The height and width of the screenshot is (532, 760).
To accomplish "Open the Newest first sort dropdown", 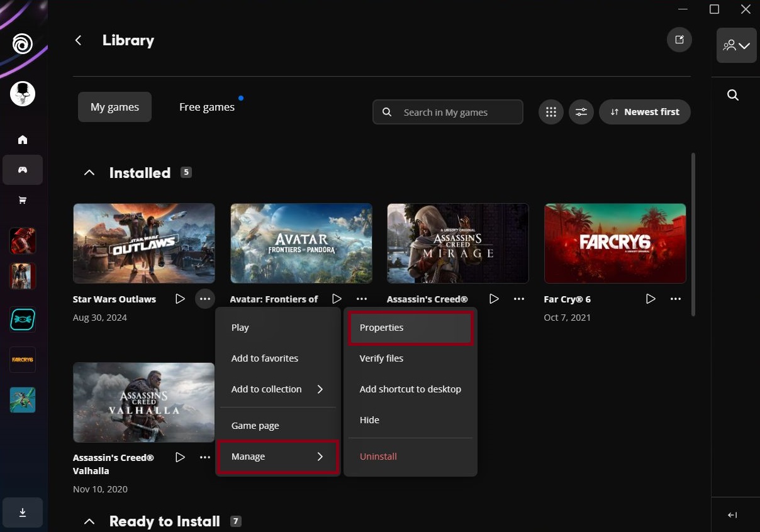I will coord(645,112).
